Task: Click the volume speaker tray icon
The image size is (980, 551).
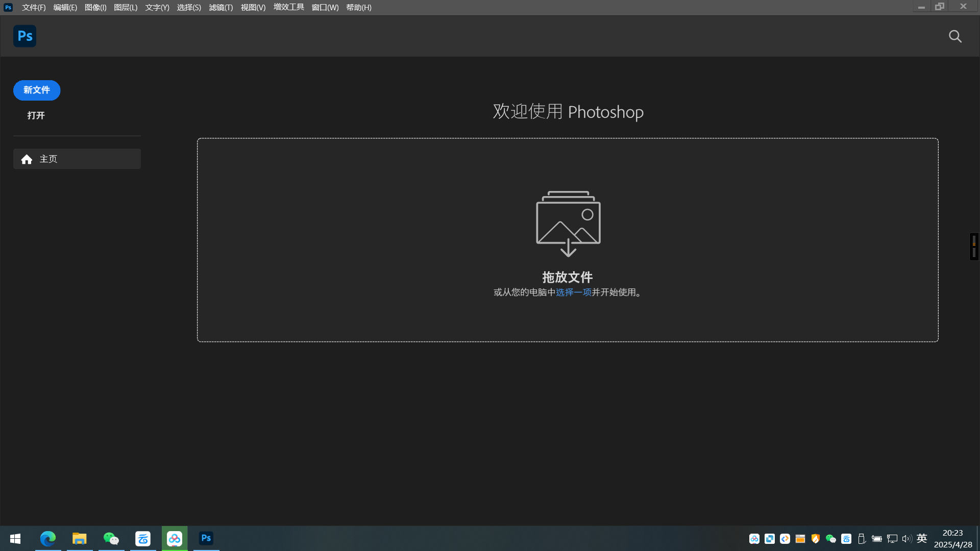Action: pos(906,539)
